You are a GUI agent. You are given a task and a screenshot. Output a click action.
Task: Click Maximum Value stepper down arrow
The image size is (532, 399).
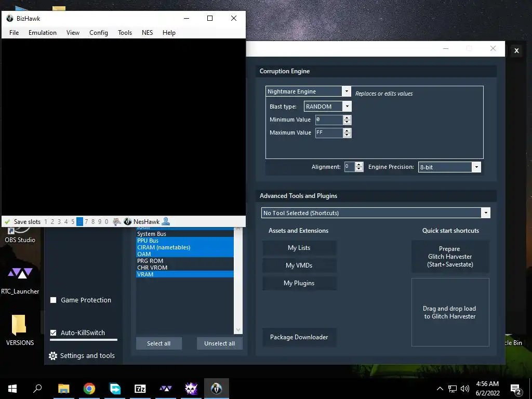tap(347, 135)
